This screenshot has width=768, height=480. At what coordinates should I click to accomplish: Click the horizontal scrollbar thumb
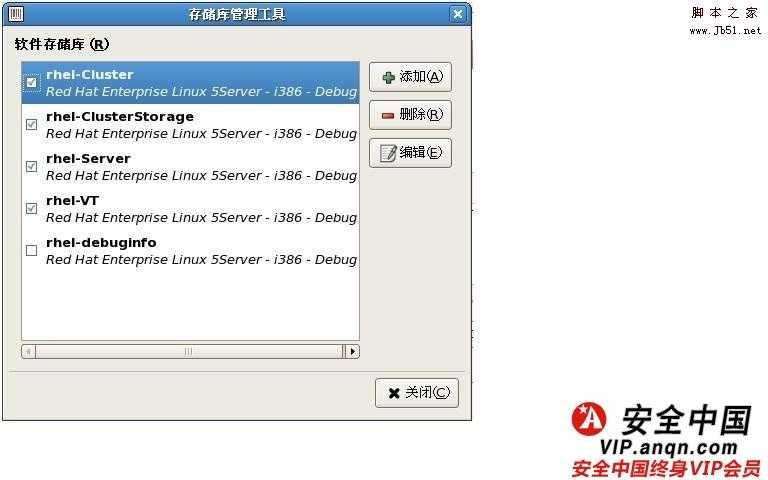click(x=189, y=351)
